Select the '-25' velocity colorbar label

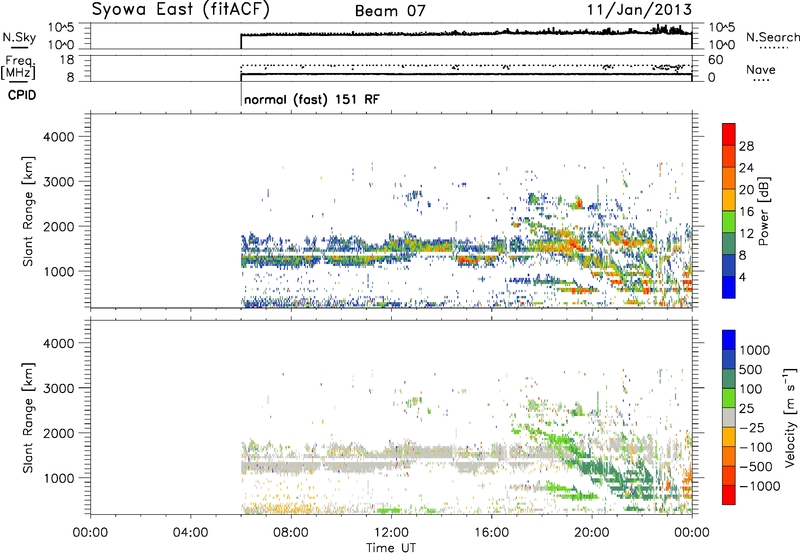[750, 428]
